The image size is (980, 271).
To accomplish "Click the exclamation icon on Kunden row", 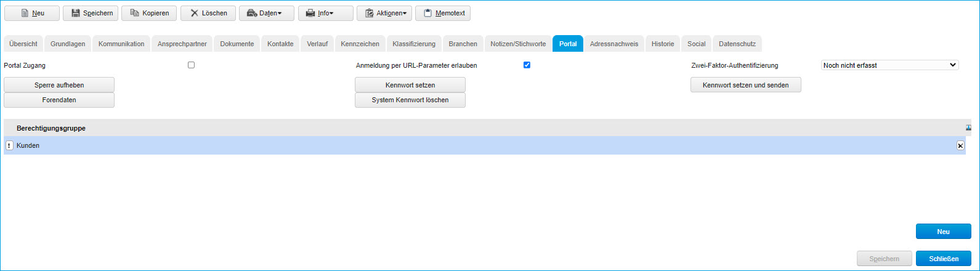I will point(9,145).
